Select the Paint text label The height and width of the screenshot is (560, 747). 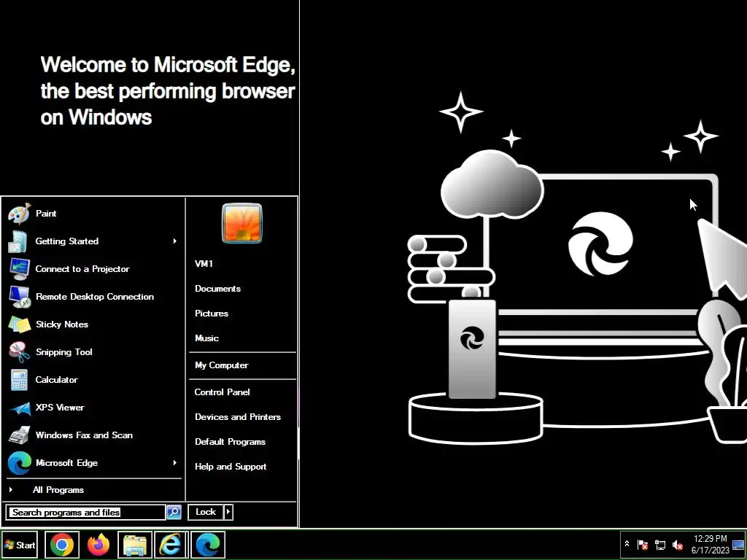[x=46, y=214]
